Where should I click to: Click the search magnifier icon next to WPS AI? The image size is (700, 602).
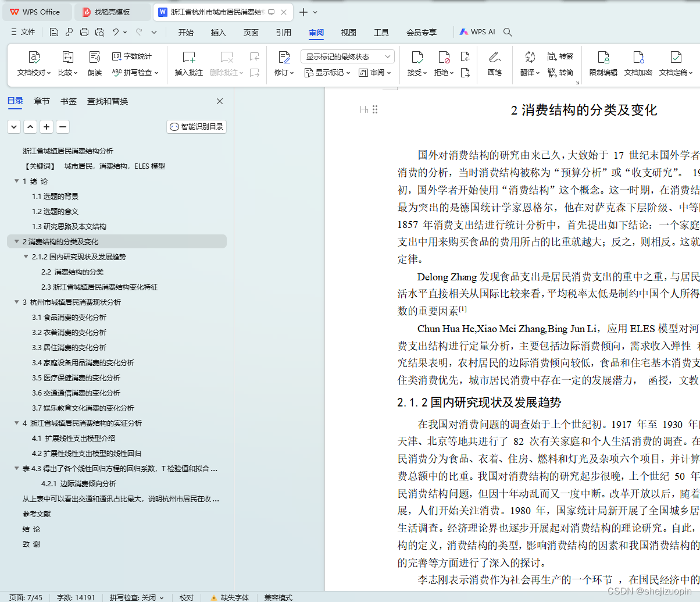click(x=508, y=32)
